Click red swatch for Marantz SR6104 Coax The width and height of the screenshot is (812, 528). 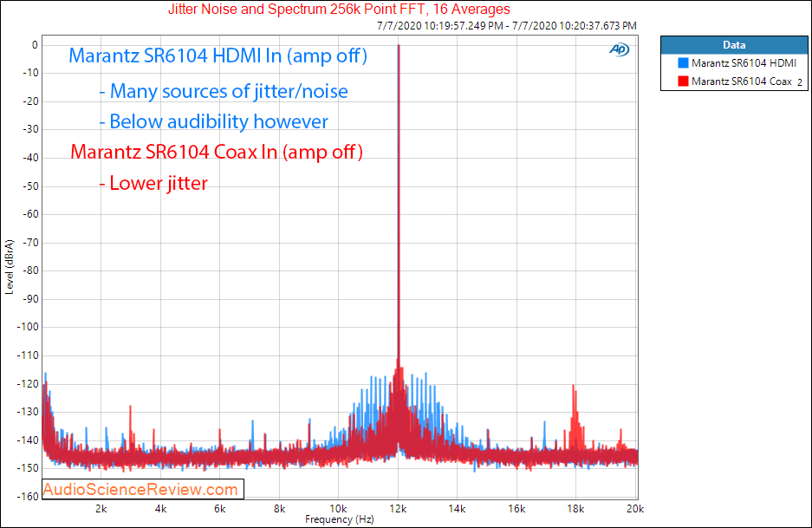point(683,81)
